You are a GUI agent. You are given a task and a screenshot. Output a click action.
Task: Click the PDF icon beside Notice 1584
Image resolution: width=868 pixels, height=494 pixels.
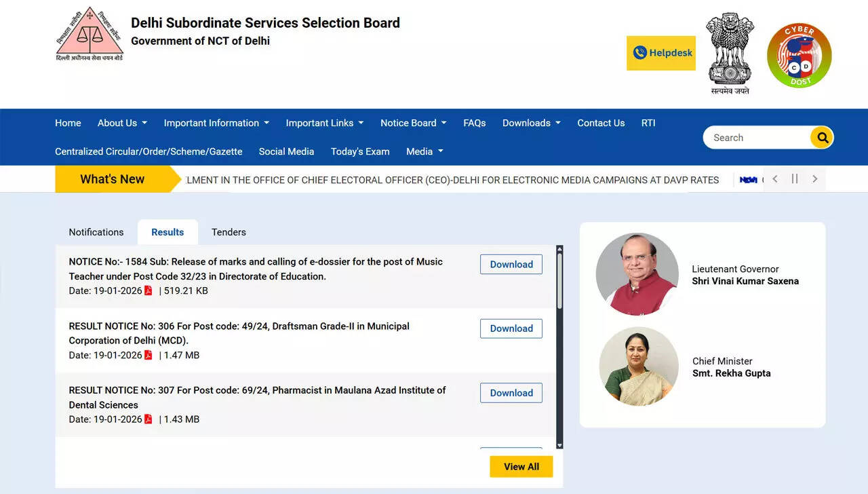(x=149, y=290)
